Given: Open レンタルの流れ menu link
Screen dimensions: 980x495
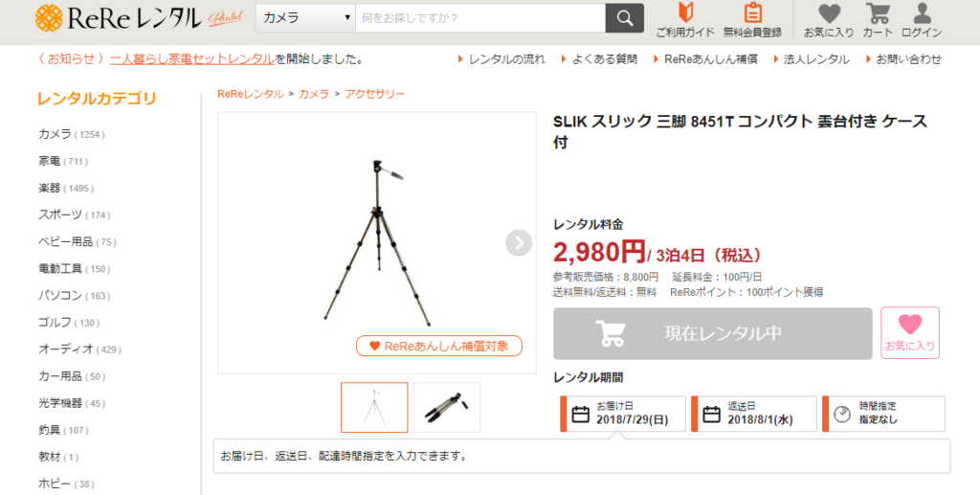Looking at the screenshot, I should tap(501, 59).
